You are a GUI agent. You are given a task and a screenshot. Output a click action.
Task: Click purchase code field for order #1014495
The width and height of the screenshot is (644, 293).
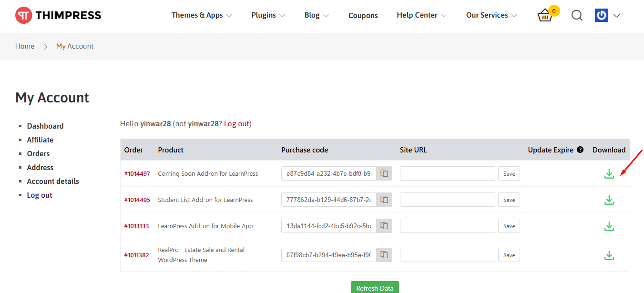click(329, 200)
